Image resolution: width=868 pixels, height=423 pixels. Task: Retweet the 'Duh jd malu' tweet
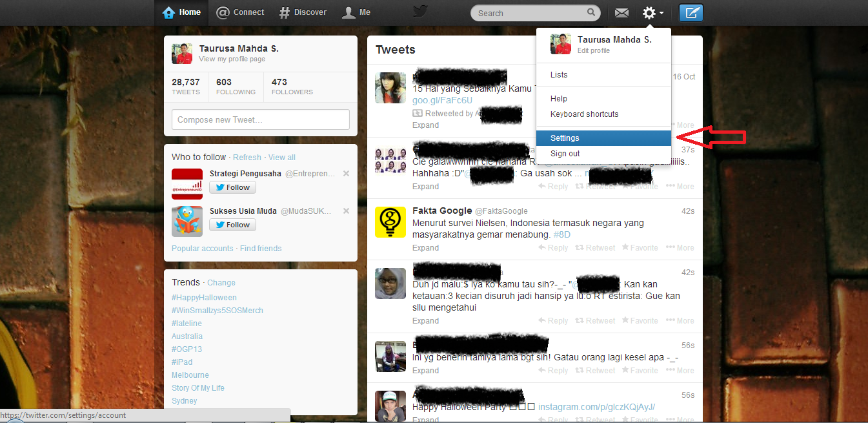(595, 321)
